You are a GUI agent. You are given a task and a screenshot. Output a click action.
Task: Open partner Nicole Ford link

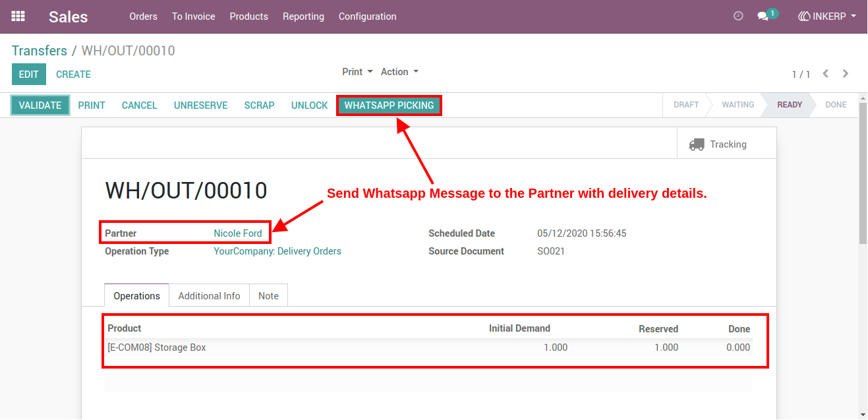[x=238, y=233]
